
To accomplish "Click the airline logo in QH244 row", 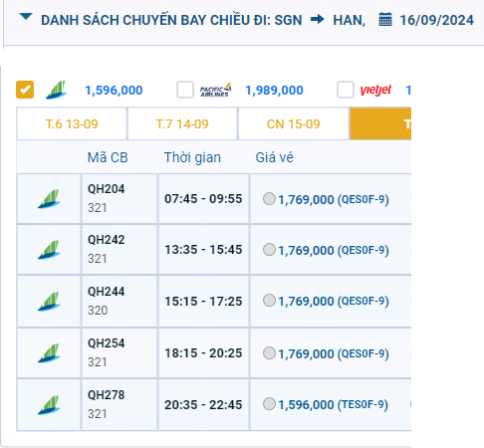I will point(49,302).
